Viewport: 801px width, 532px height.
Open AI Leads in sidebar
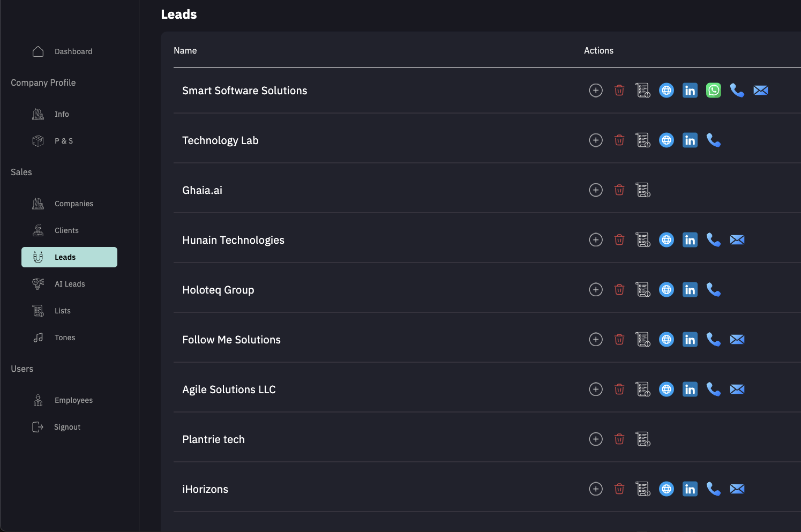69,284
